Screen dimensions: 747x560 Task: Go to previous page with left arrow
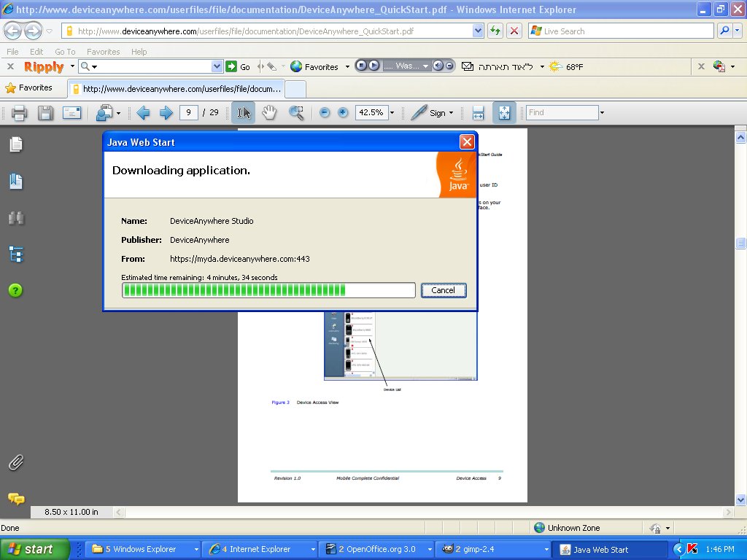(143, 113)
